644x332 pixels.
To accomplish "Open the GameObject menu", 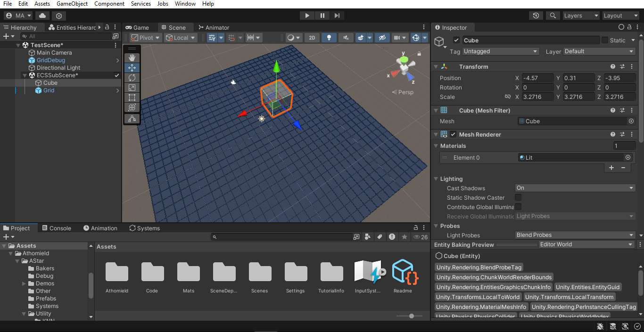I will pyautogui.click(x=72, y=4).
